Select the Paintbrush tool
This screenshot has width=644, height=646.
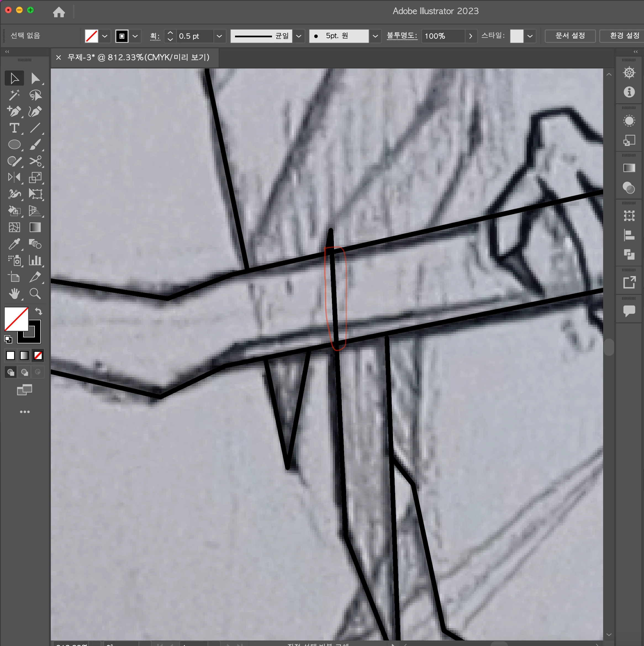coord(35,145)
